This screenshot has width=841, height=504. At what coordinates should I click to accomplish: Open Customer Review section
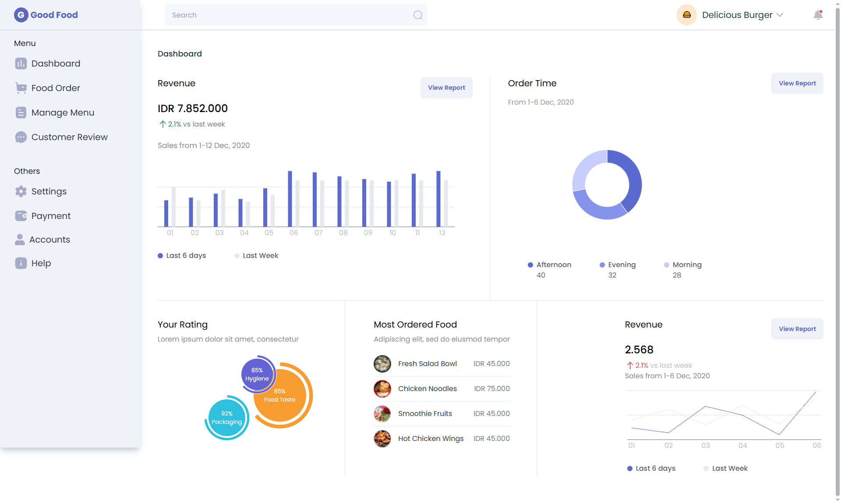70,137
